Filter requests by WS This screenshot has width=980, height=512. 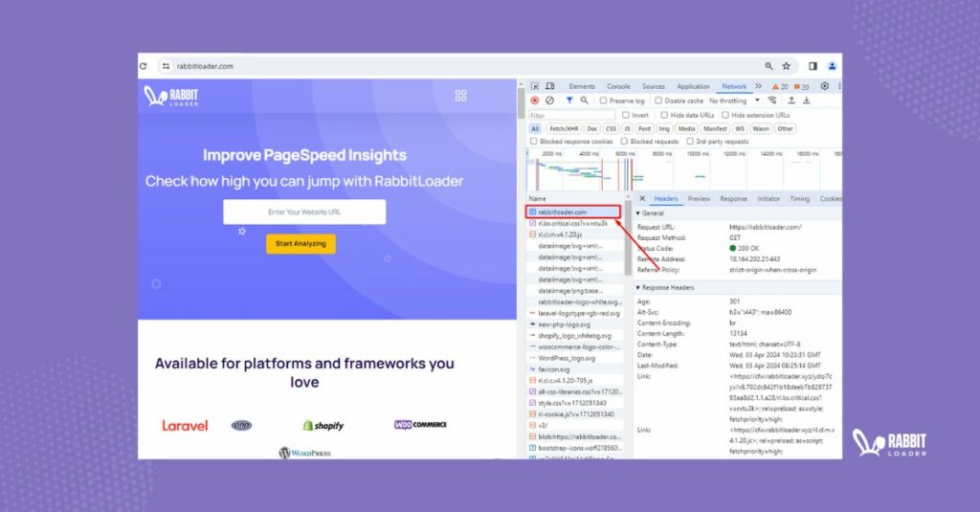[740, 129]
